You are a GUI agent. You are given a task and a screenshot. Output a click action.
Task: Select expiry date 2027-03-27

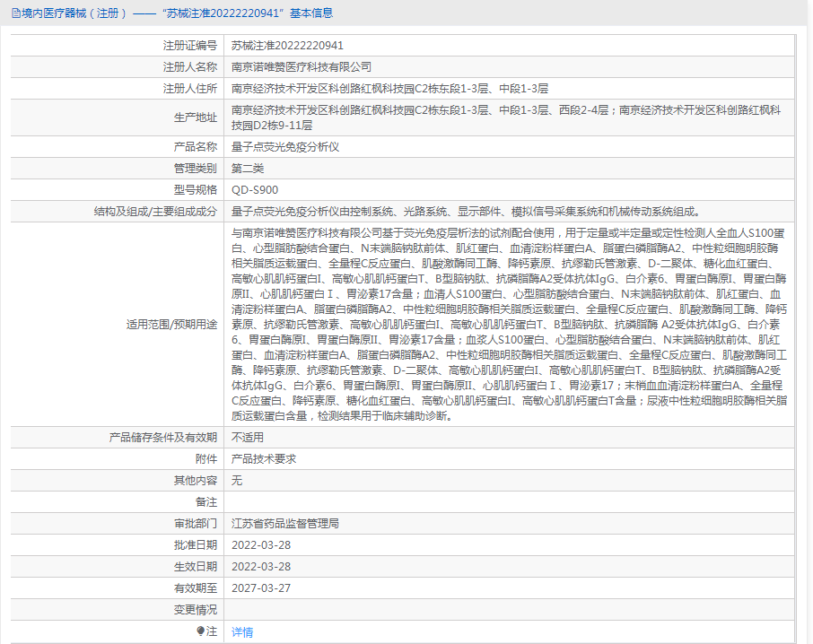(261, 588)
